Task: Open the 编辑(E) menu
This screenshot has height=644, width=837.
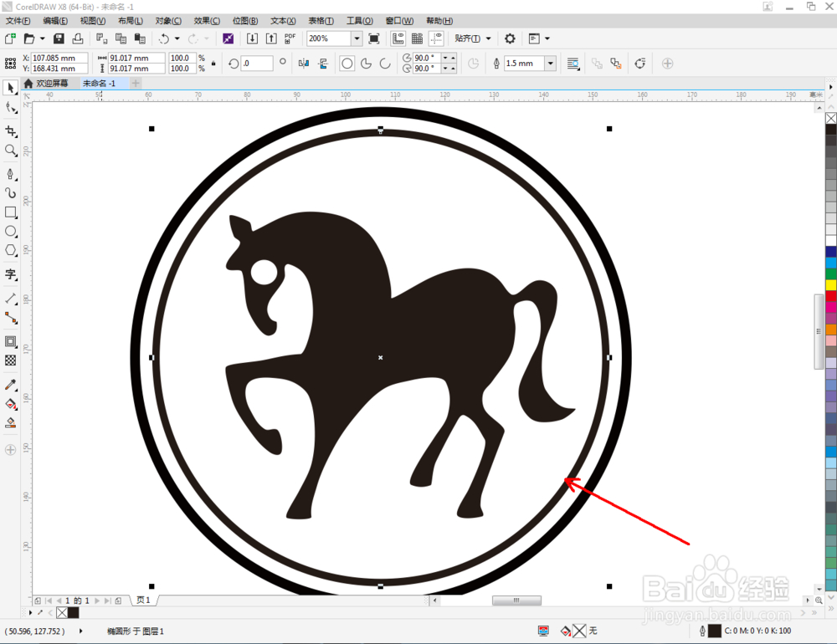Action: (55, 21)
